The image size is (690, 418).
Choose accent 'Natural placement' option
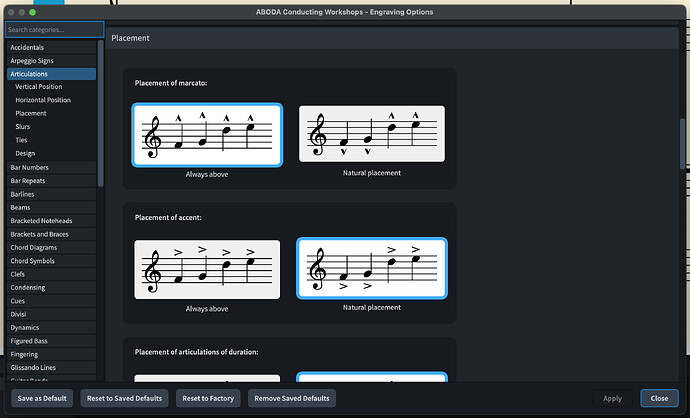click(372, 268)
